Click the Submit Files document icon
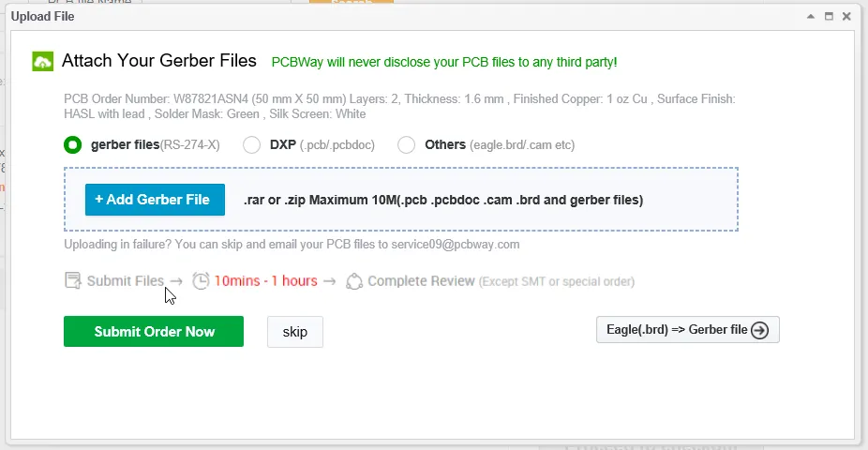This screenshot has width=868, height=450. coord(73,280)
